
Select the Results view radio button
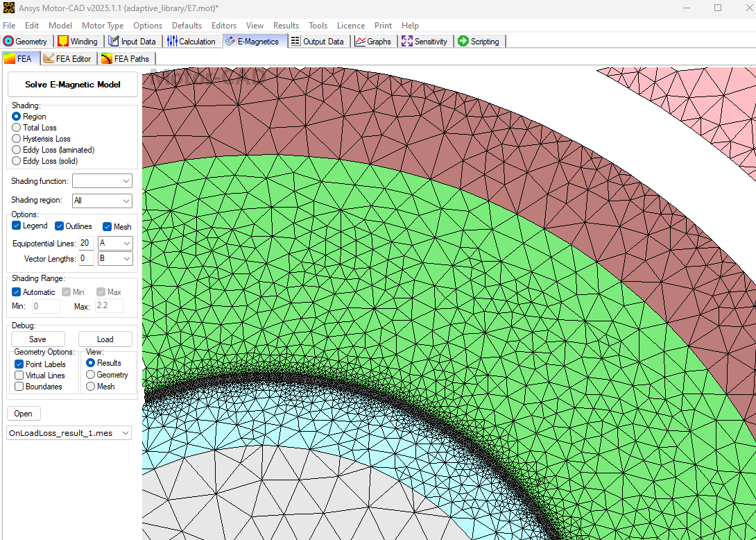click(x=90, y=363)
